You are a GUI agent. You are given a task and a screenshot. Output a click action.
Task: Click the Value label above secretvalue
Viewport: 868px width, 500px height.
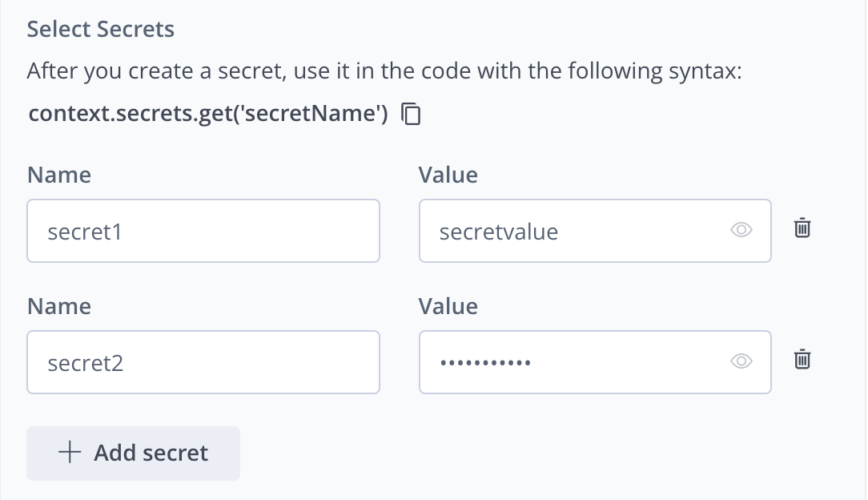pos(448,175)
